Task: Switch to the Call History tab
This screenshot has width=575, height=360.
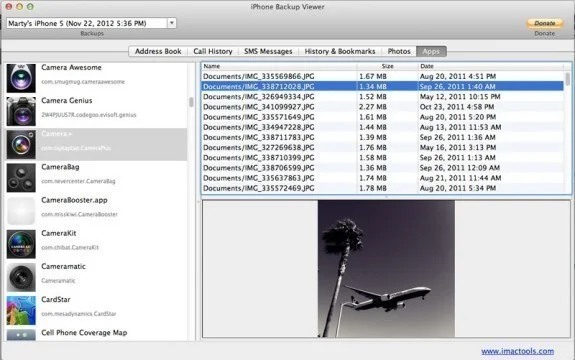Action: click(x=213, y=51)
